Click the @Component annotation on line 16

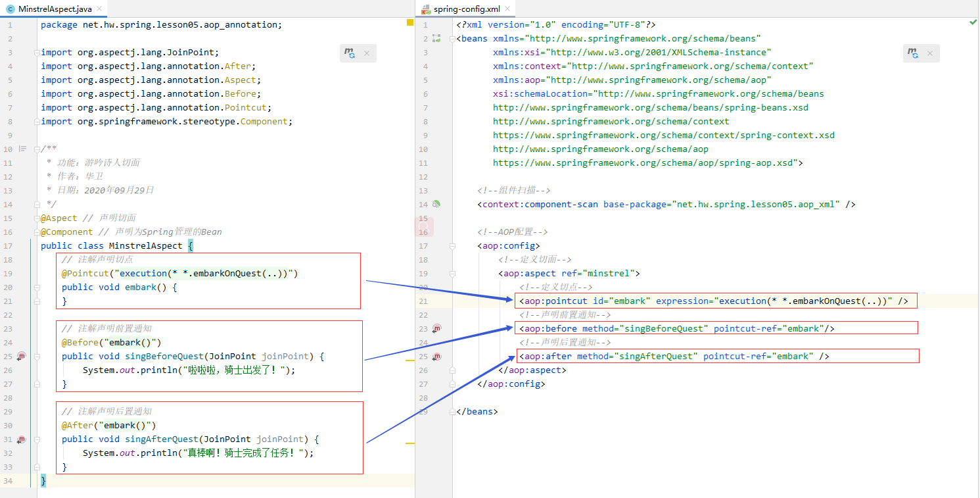67,232
